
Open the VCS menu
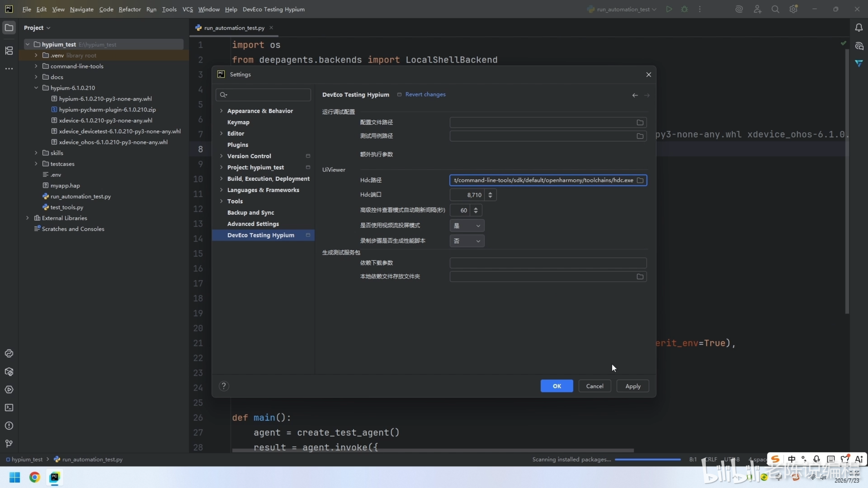pos(188,9)
